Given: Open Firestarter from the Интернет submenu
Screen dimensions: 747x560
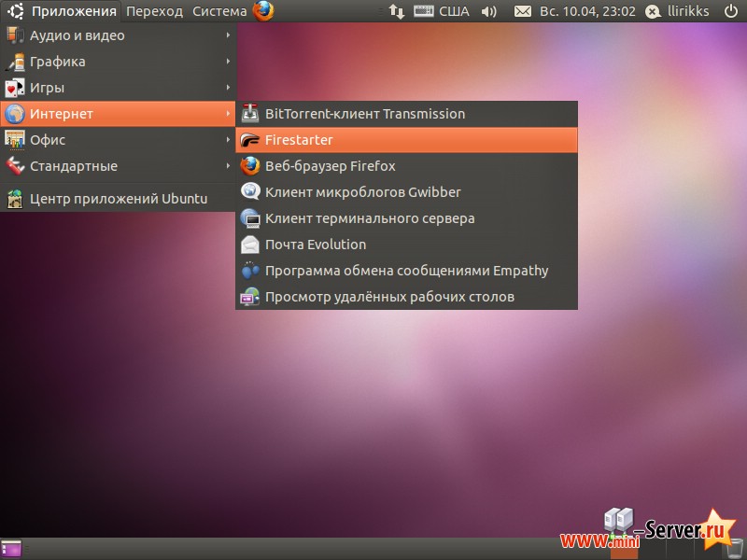Looking at the screenshot, I should 299,139.
